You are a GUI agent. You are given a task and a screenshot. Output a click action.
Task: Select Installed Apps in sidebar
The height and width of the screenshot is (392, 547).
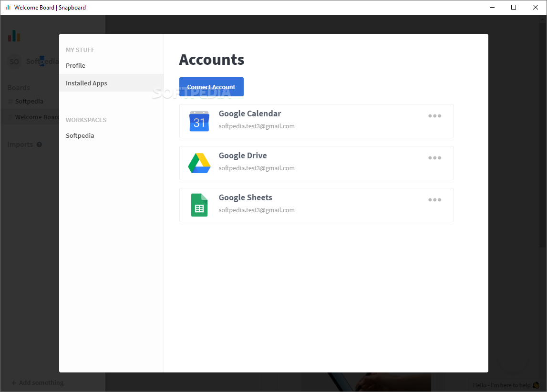coord(111,83)
